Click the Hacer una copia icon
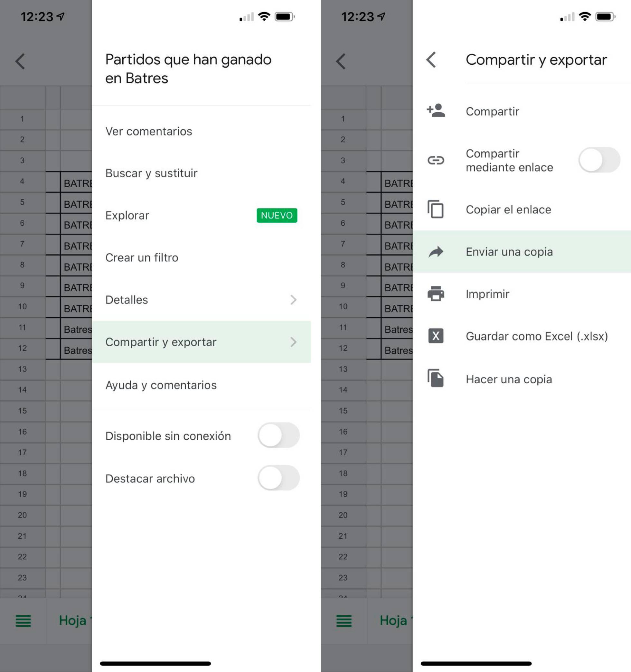Screen dimensions: 631x672 tap(436, 378)
